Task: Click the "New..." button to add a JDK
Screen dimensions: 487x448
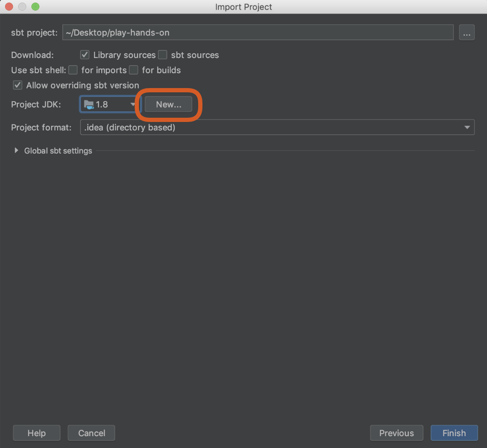Action: click(169, 104)
